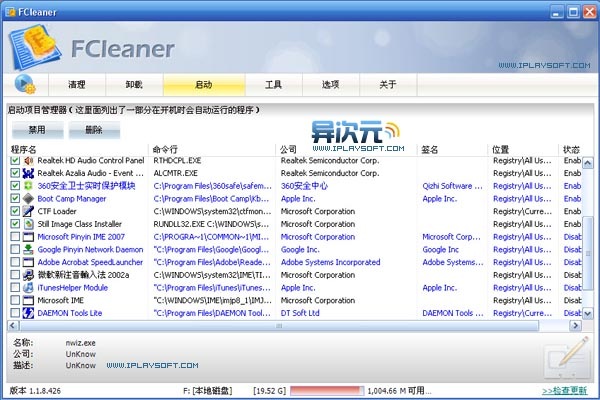Click the FCleaner logo in the header

(35, 45)
